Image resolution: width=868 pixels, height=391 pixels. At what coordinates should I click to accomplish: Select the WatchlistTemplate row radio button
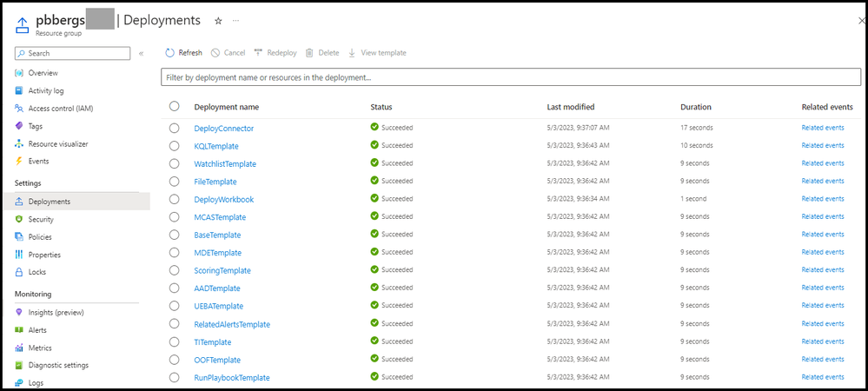coord(175,163)
